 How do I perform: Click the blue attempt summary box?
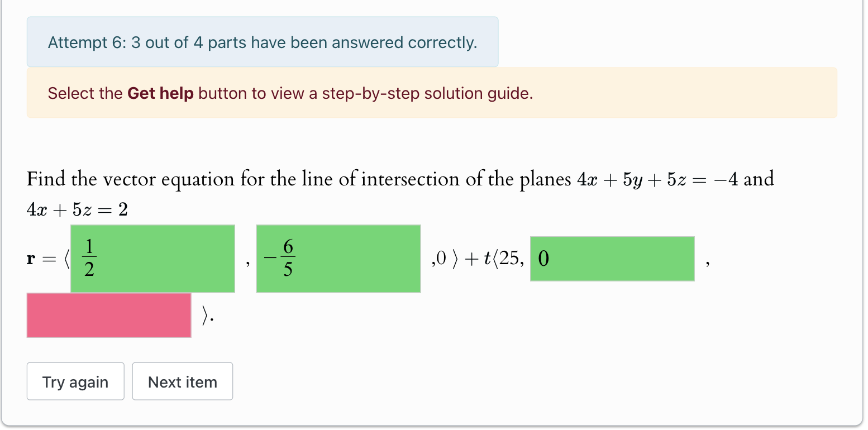[x=262, y=42]
